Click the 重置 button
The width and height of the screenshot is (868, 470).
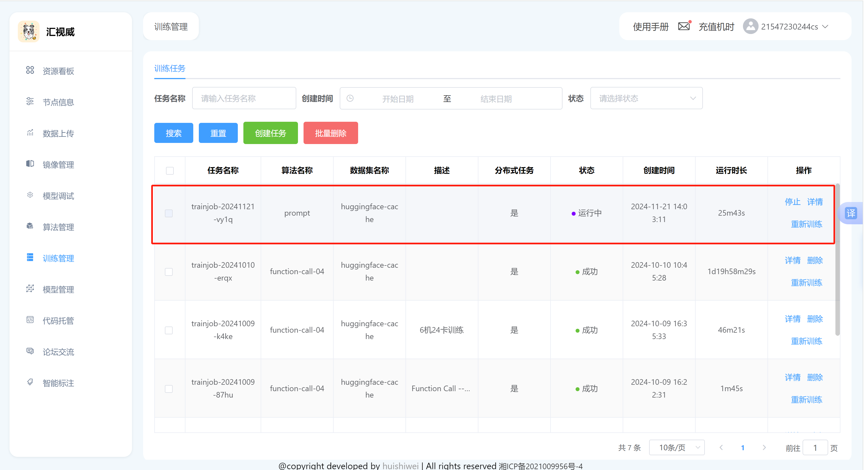pyautogui.click(x=218, y=133)
